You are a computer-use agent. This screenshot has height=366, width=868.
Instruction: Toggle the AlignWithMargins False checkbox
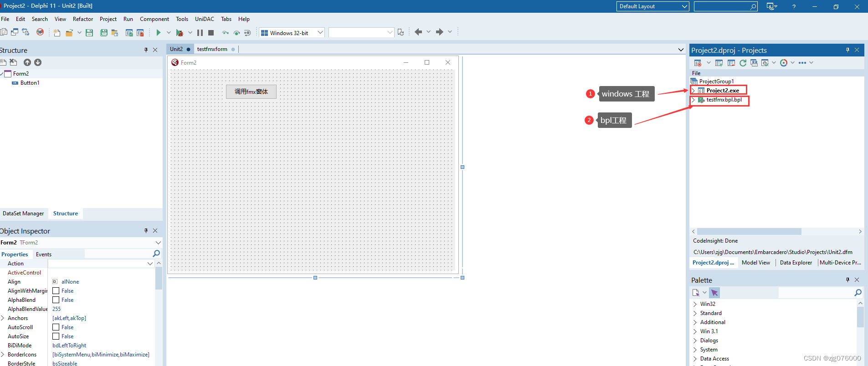coord(56,290)
